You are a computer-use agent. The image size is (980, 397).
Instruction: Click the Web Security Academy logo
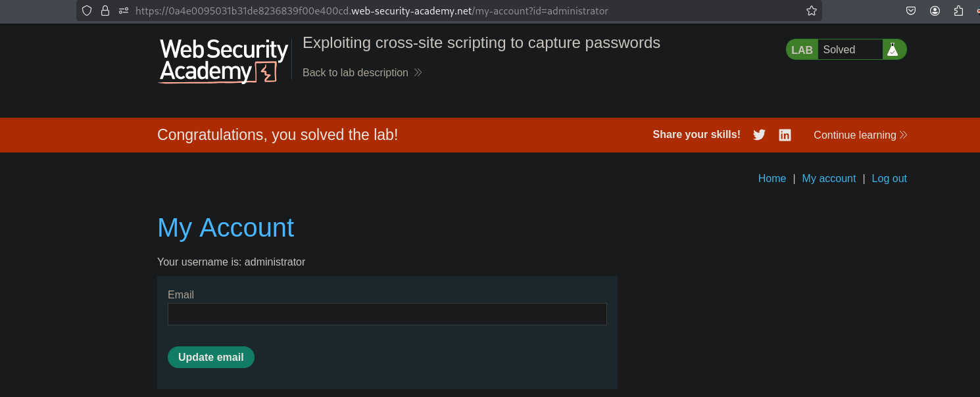point(224,60)
